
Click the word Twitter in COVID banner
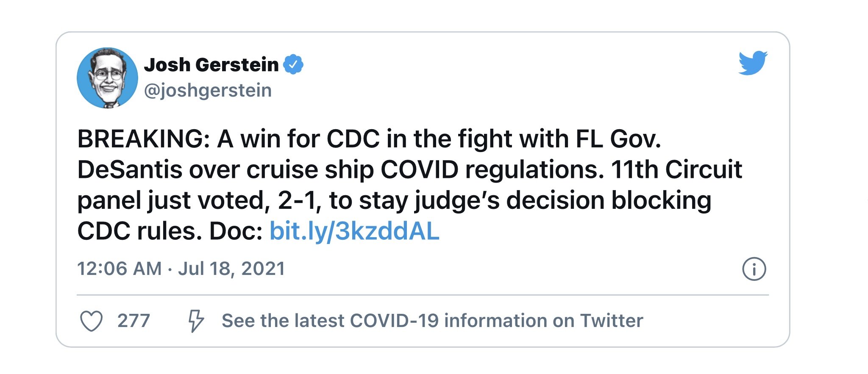tap(612, 321)
